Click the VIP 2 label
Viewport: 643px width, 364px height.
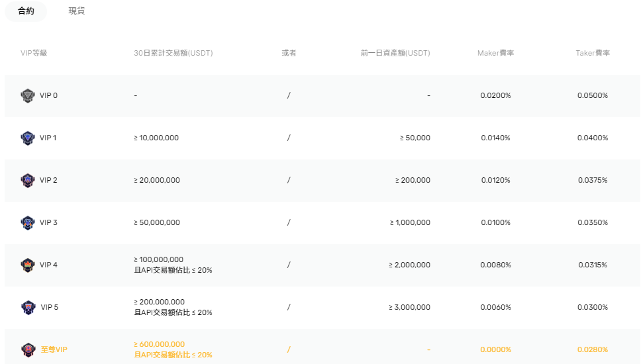48,180
